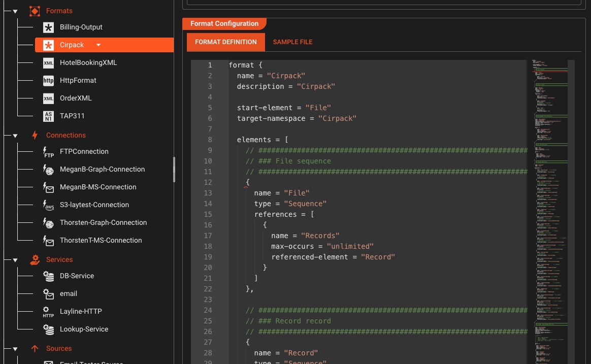Click the http icon of HttpFormat
This screenshot has width=591, height=364.
(x=48, y=80)
